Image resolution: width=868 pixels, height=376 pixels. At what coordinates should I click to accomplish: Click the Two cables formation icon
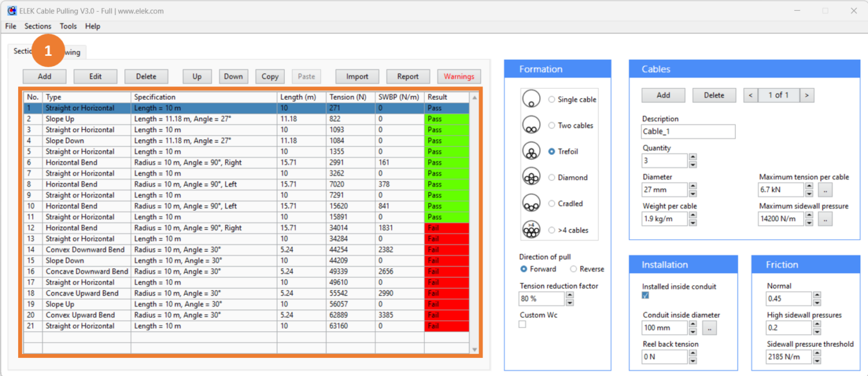(x=531, y=125)
